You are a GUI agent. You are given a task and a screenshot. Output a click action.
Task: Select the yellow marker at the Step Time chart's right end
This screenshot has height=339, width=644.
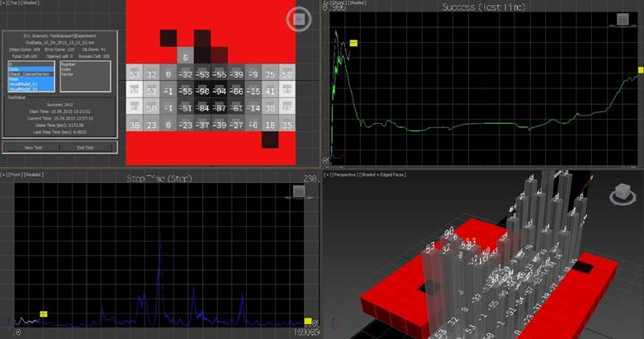(308, 321)
